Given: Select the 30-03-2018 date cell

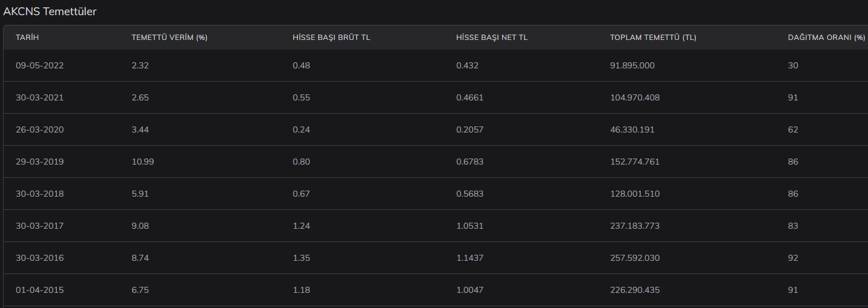Looking at the screenshot, I should click(39, 194).
